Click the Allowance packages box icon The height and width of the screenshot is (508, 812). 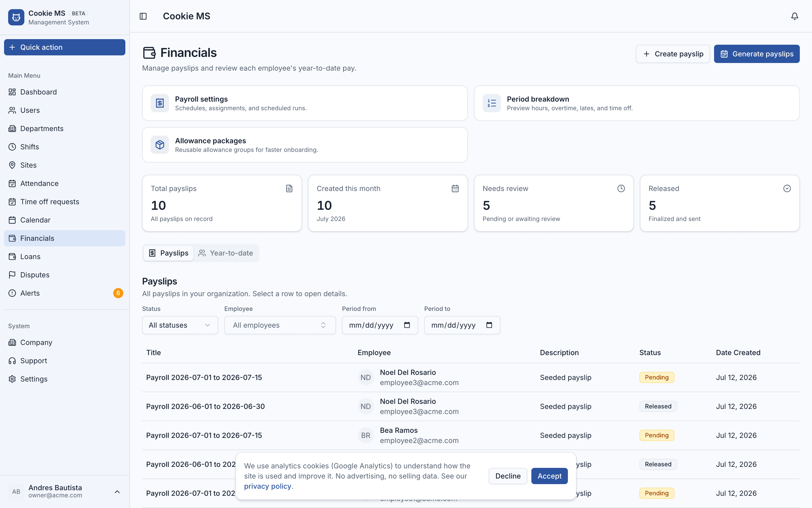(160, 145)
